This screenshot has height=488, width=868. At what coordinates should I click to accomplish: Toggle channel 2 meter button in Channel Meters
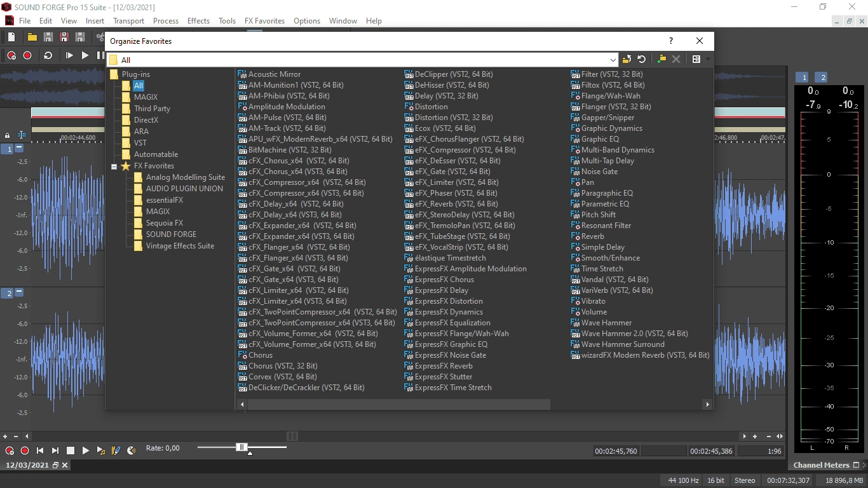[x=822, y=78]
